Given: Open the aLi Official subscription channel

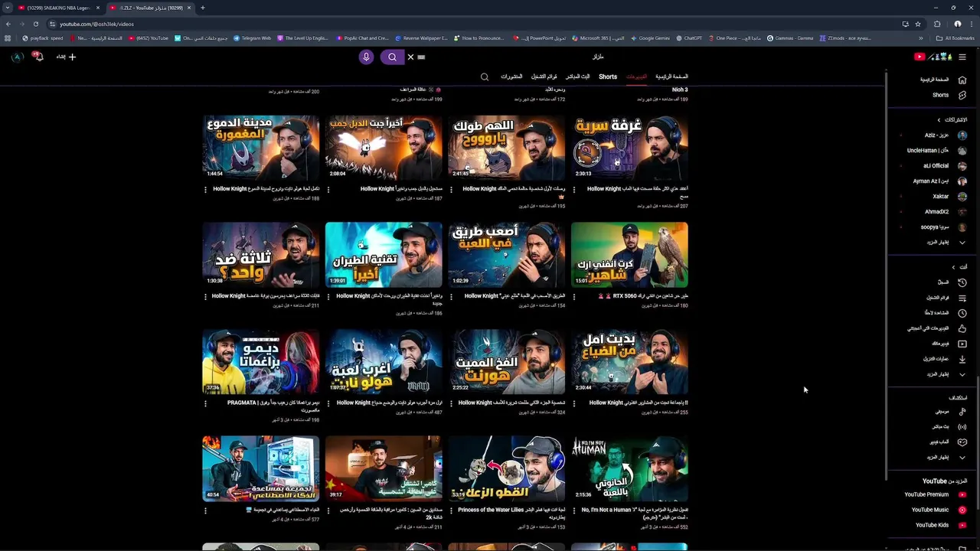Looking at the screenshot, I should [934, 166].
